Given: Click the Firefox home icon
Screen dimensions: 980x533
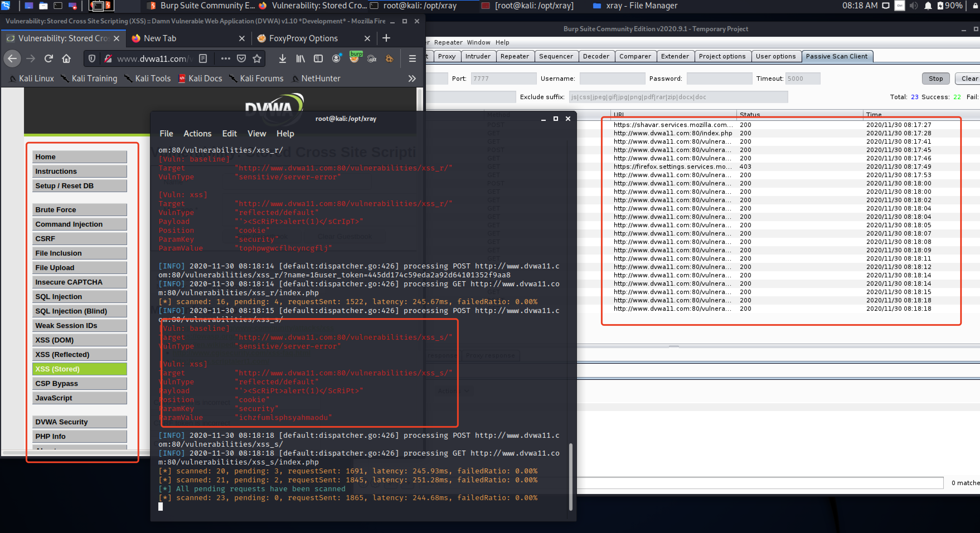Looking at the screenshot, I should (66, 58).
